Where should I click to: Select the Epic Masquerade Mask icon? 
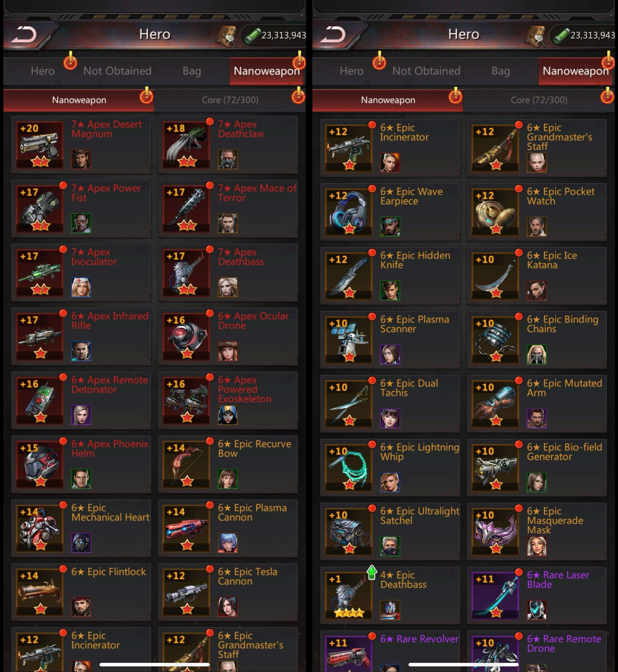coord(495,532)
